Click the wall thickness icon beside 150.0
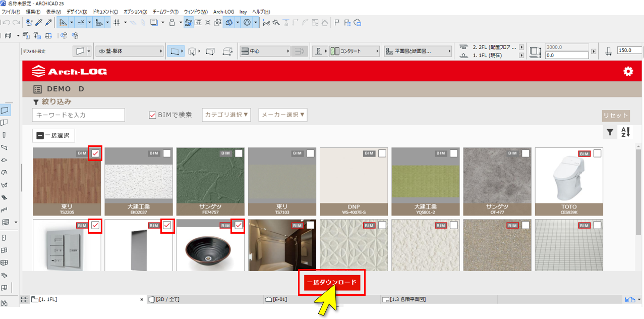This screenshot has width=644, height=319. [609, 50]
